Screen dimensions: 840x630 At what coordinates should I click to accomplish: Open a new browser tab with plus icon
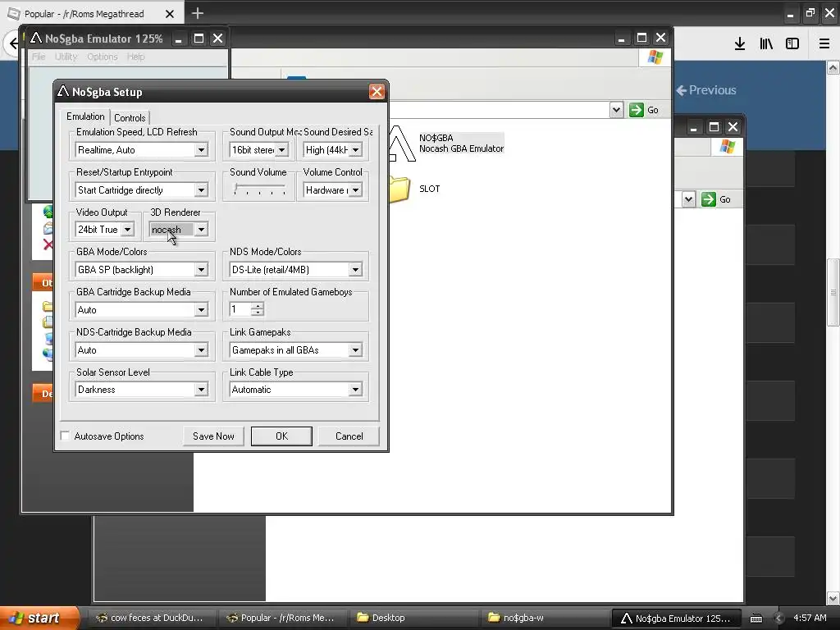tap(197, 13)
